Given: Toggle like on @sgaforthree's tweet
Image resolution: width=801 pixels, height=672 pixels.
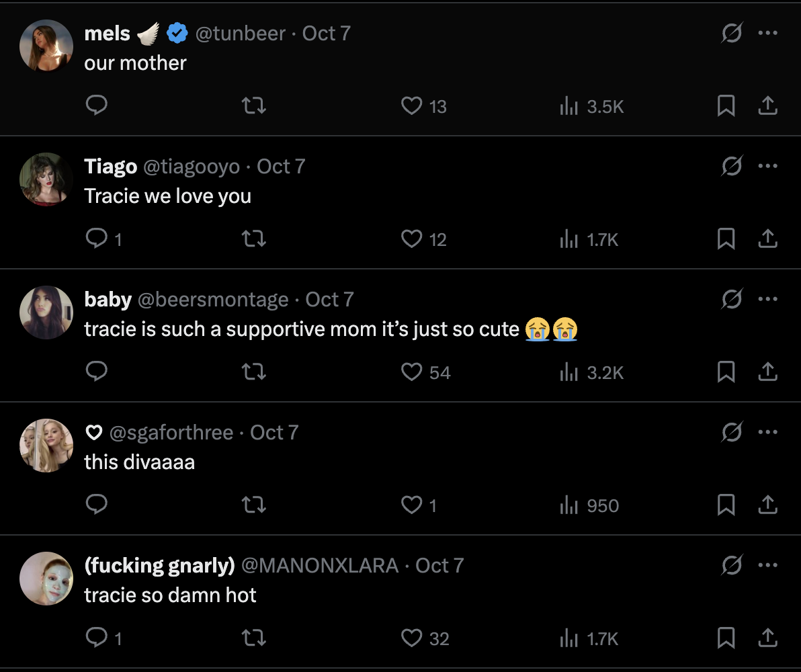Looking at the screenshot, I should tap(412, 505).
